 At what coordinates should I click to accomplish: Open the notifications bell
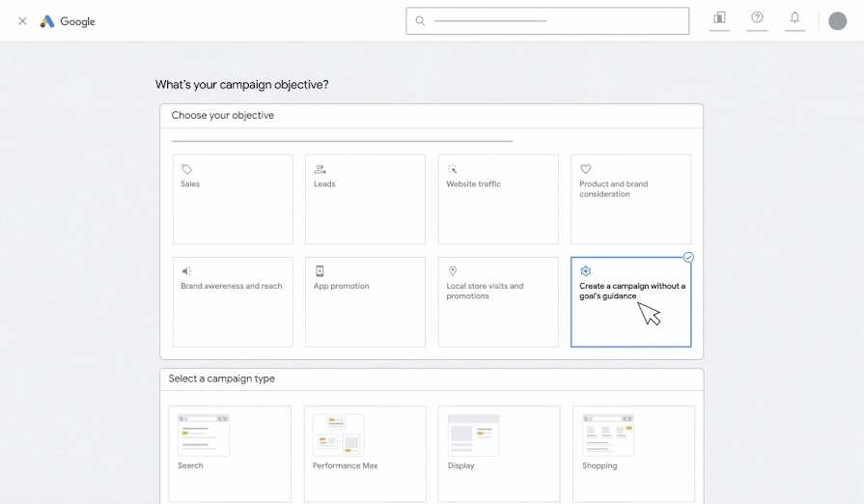(794, 17)
